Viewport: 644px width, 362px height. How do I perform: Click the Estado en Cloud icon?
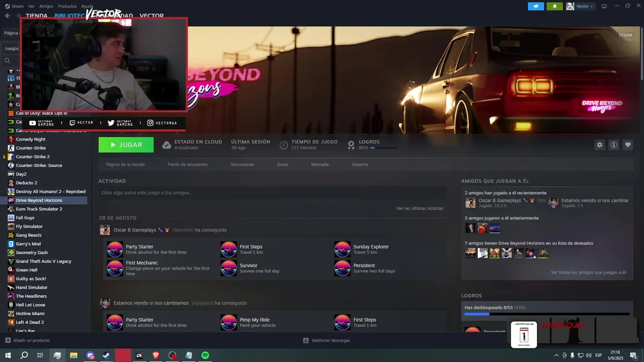tap(167, 145)
